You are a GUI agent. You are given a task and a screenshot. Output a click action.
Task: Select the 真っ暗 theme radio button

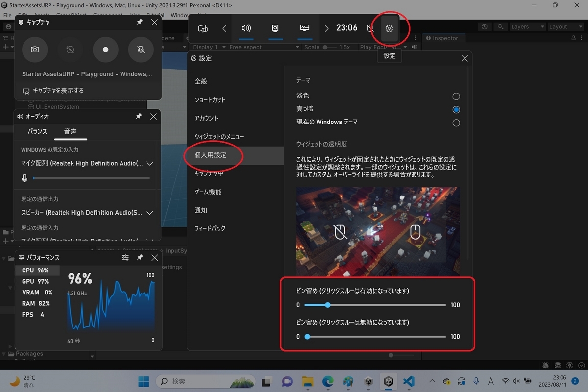456,110
